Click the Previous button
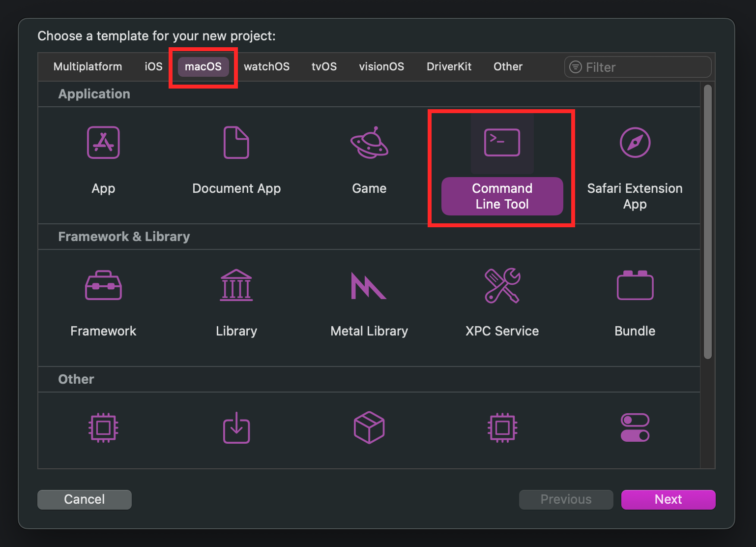 pos(566,499)
